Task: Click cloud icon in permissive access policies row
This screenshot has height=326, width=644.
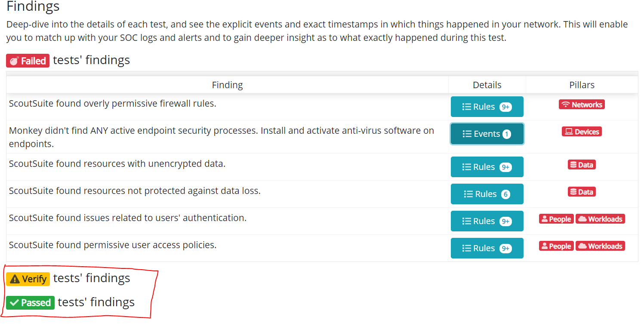Action: (582, 246)
